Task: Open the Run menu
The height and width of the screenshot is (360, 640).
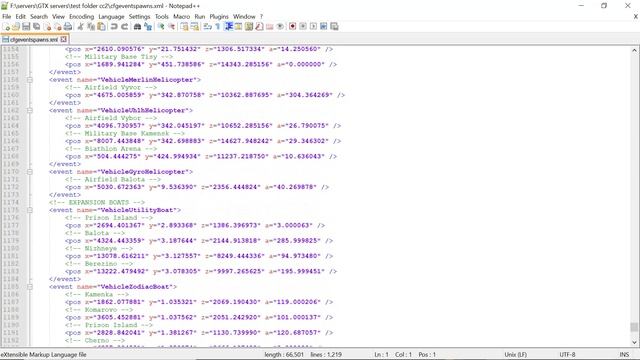Action: coord(200,17)
